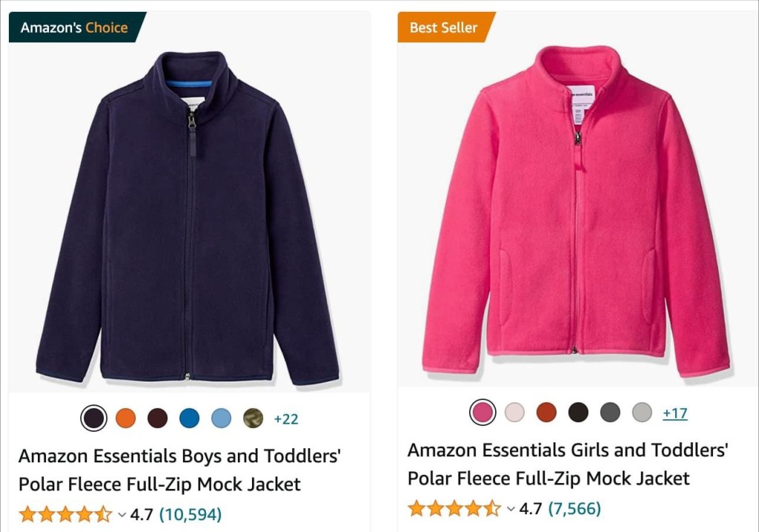Pick the camouflage pattern swatch
Viewport: 759px width, 532px height.
[x=253, y=419]
